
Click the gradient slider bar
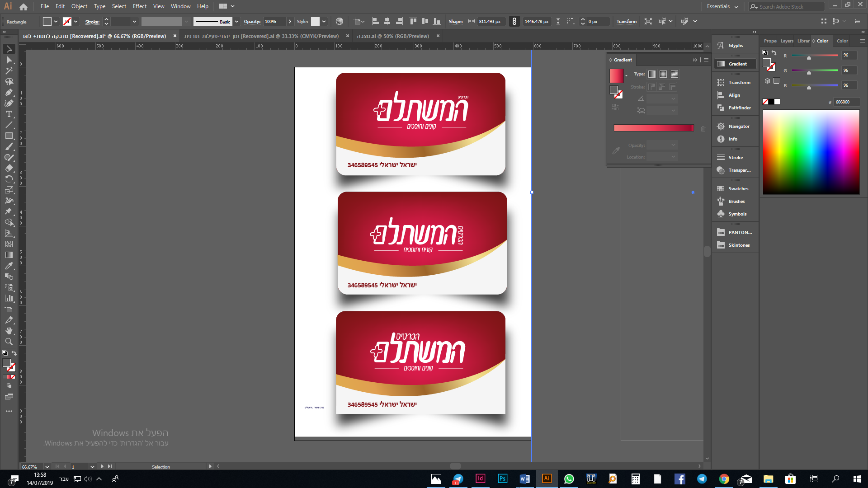click(653, 128)
